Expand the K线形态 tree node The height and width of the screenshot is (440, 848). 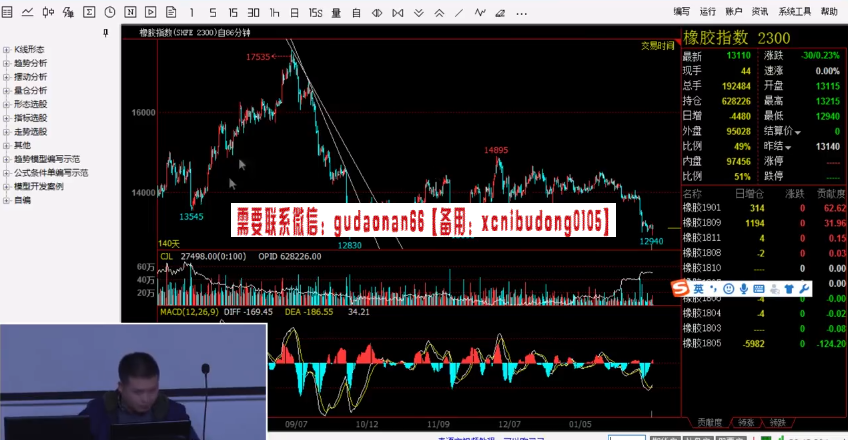7,49
